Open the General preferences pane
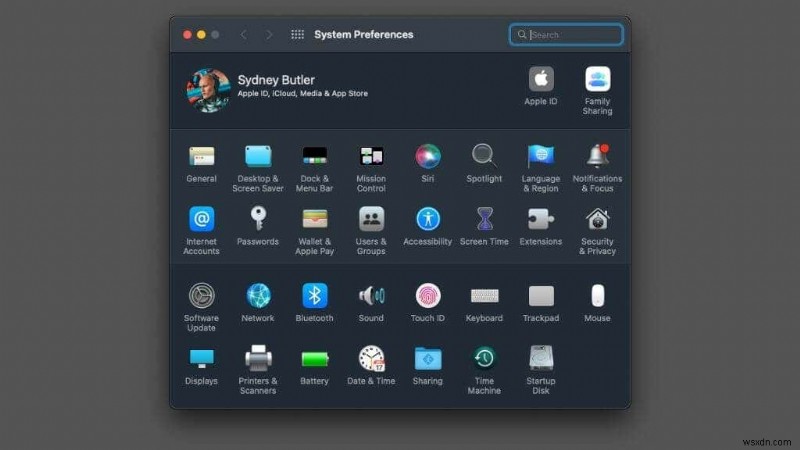 (202, 156)
